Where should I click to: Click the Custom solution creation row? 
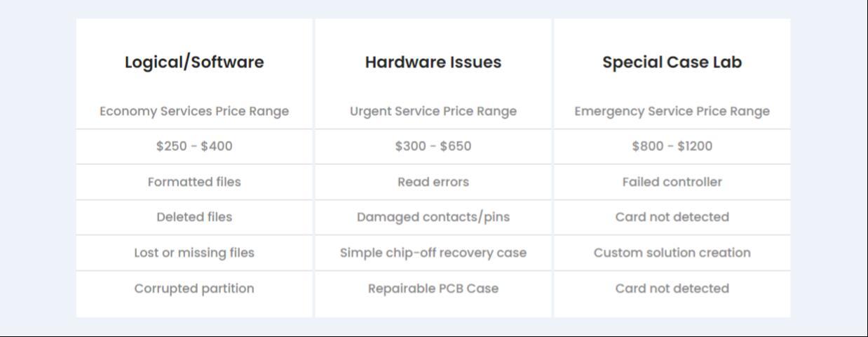point(672,253)
